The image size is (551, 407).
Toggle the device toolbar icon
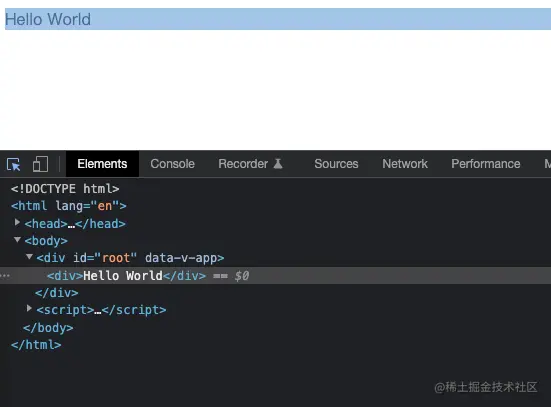(40, 164)
